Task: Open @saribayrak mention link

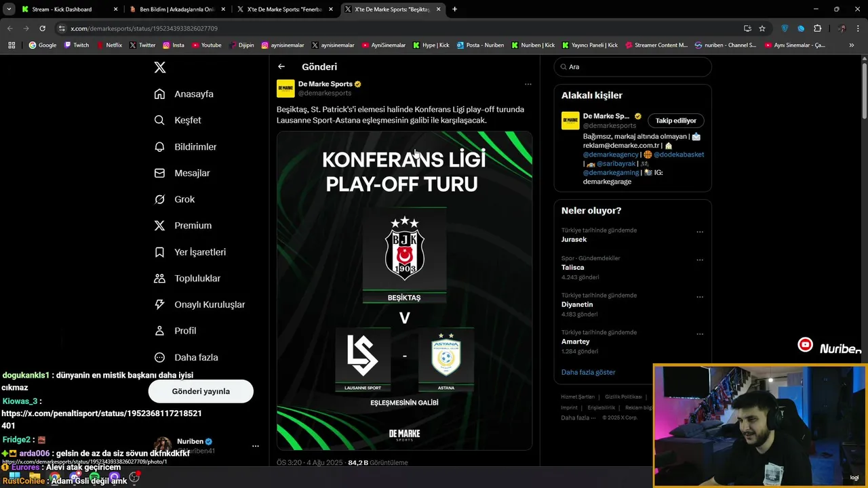Action: [615, 163]
